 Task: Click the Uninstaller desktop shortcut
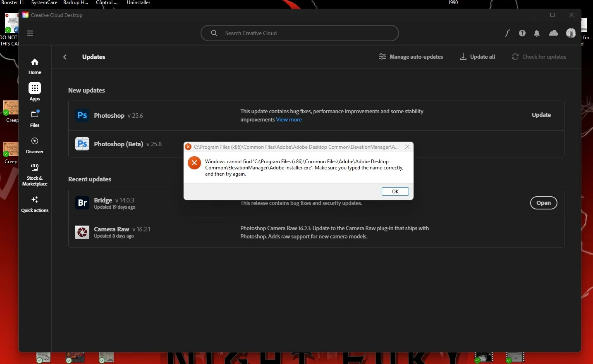pyautogui.click(x=139, y=2)
